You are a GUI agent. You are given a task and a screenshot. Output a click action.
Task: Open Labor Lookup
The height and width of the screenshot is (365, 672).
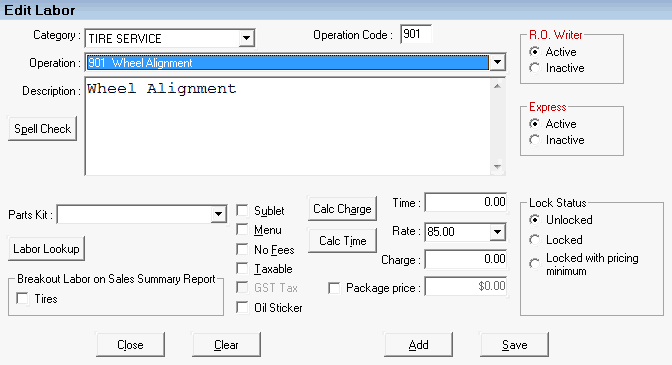click(46, 248)
